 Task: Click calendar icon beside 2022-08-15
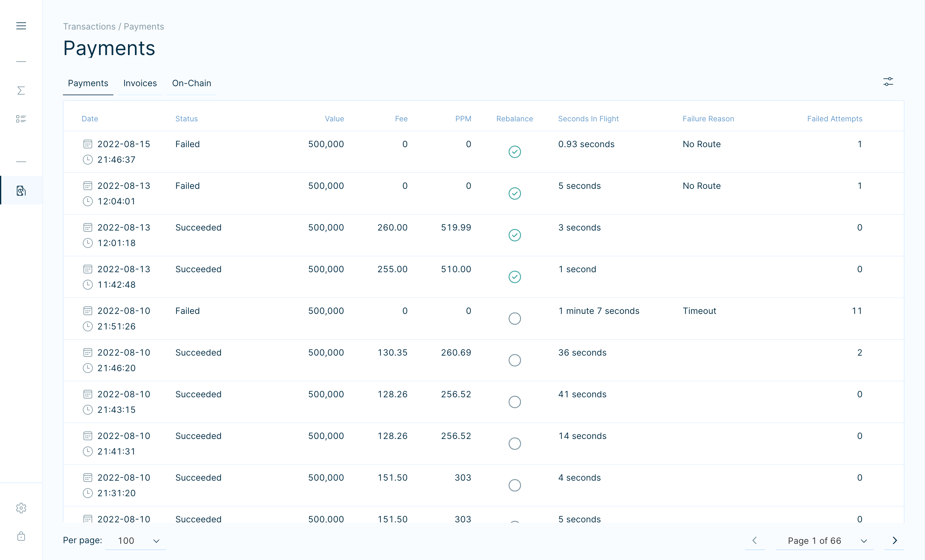(x=88, y=144)
